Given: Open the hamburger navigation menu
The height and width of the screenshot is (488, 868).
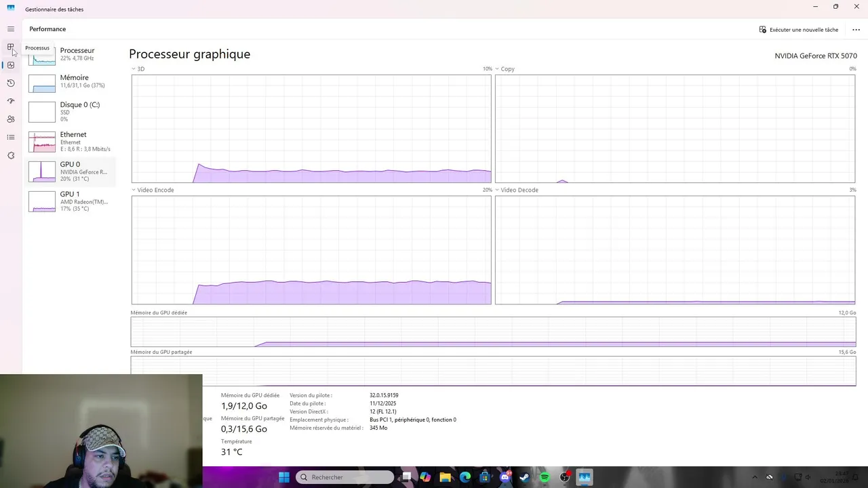Looking at the screenshot, I should pyautogui.click(x=11, y=29).
